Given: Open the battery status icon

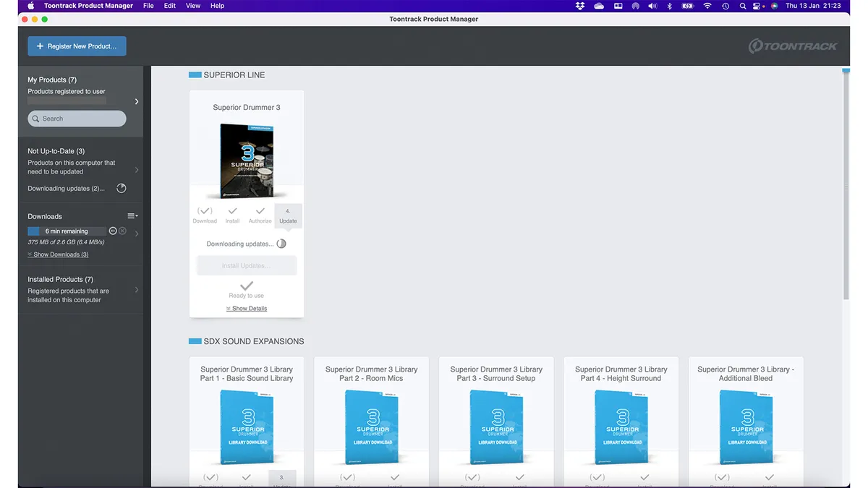Looking at the screenshot, I should click(688, 6).
